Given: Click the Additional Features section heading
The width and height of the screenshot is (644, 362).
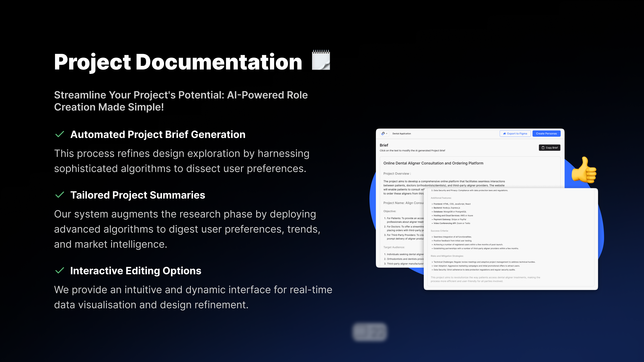Looking at the screenshot, I should 441,198.
